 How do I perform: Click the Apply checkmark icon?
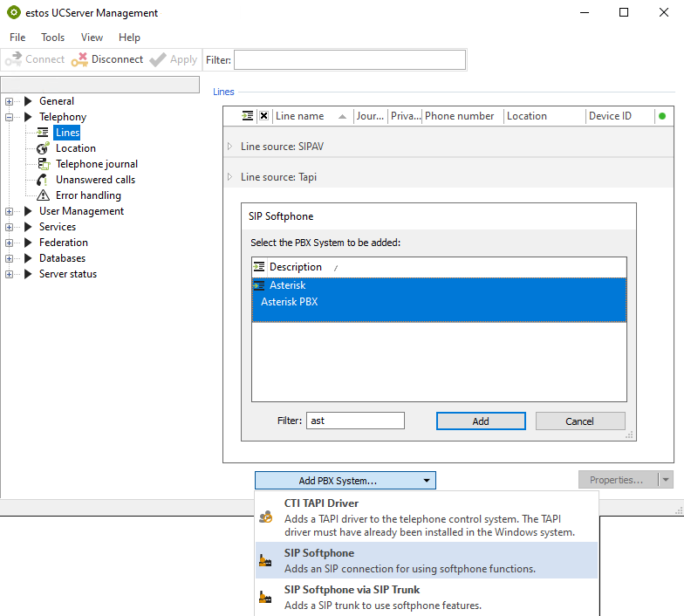(x=158, y=59)
